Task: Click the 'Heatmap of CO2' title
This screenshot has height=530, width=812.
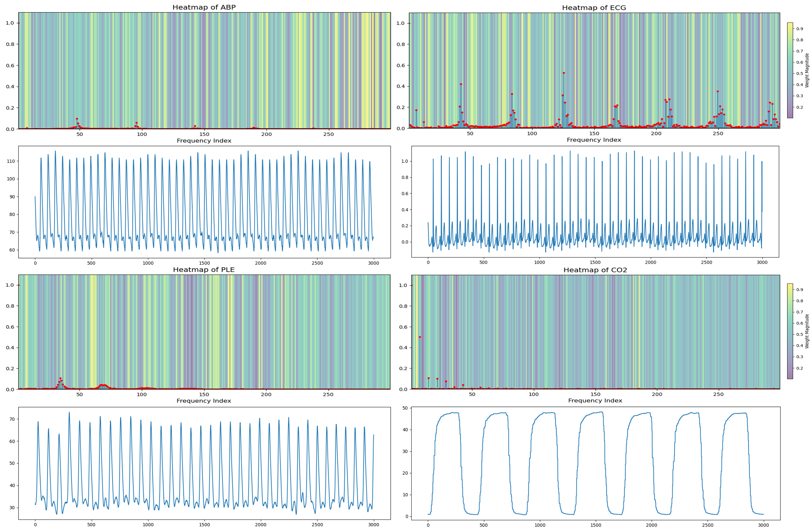Action: pos(595,270)
